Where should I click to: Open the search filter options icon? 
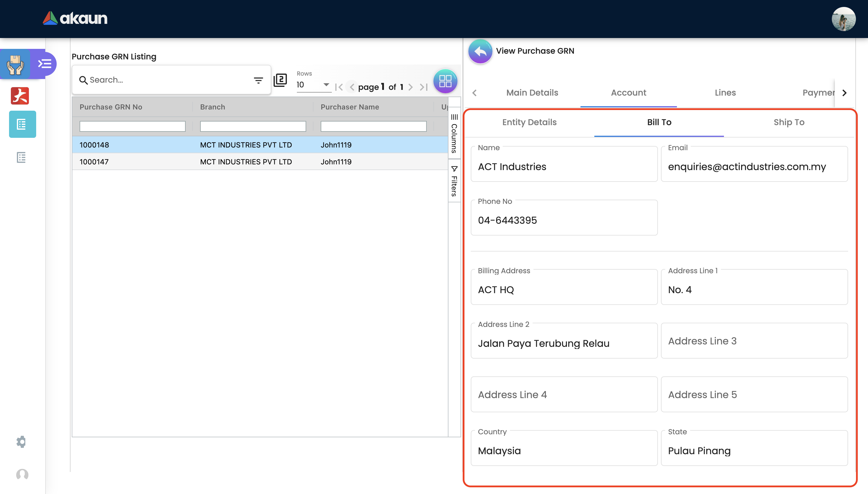pos(258,81)
